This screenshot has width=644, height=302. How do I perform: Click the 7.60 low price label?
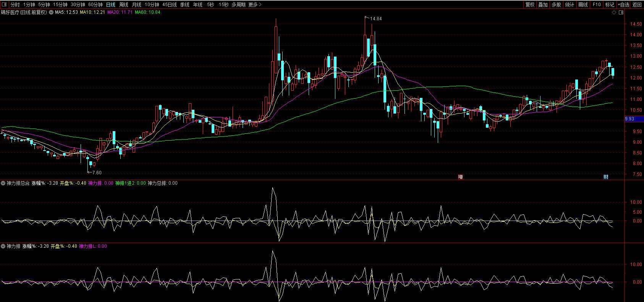coord(97,173)
